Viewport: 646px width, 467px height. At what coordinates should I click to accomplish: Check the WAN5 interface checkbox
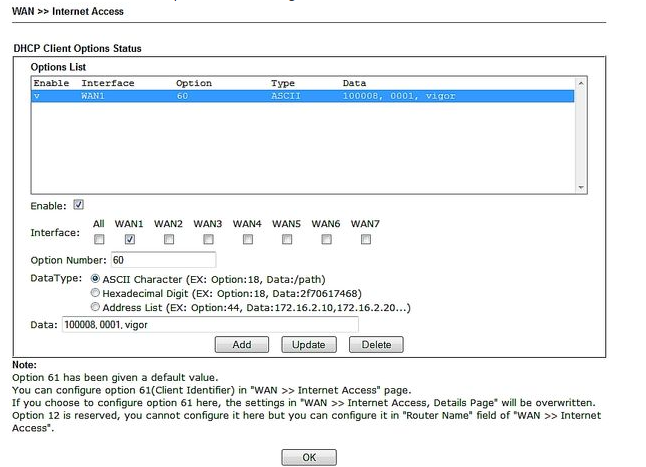click(x=287, y=240)
